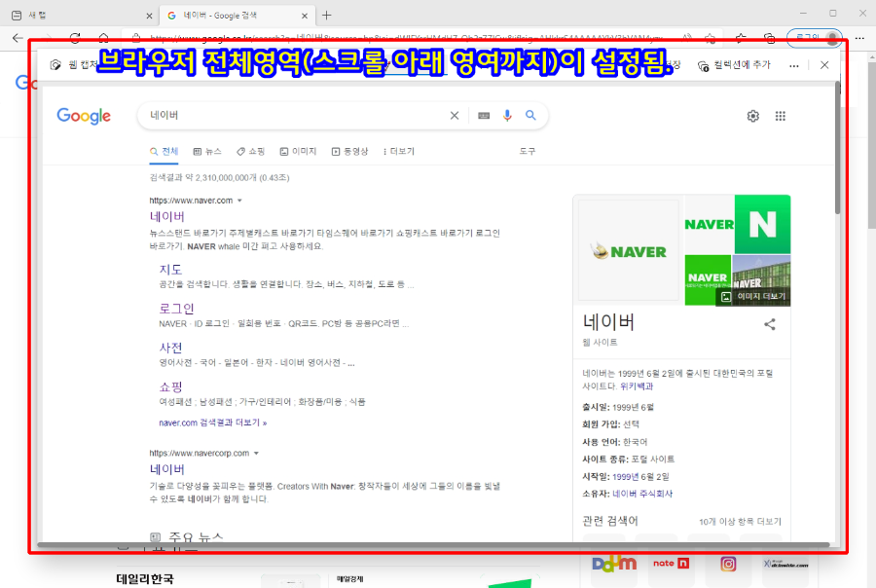Screen dimensions: 876x588
Task: Reload the page with the refresh icon
Action: [x=75, y=37]
